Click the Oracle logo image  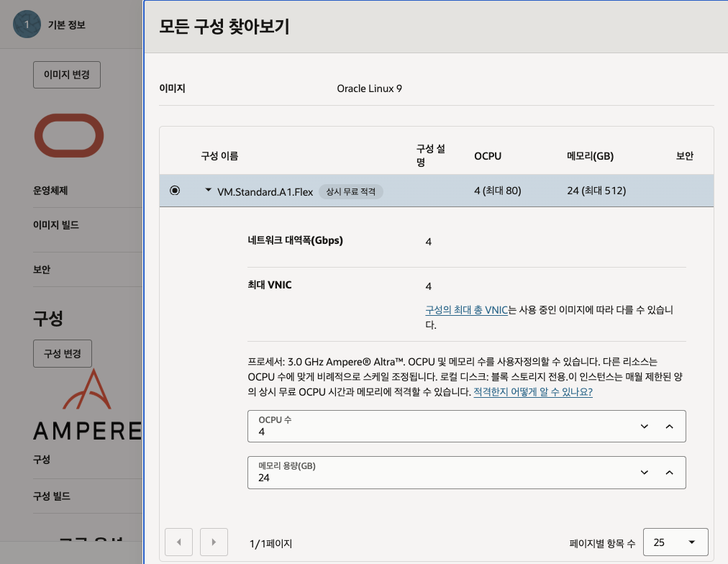69,135
